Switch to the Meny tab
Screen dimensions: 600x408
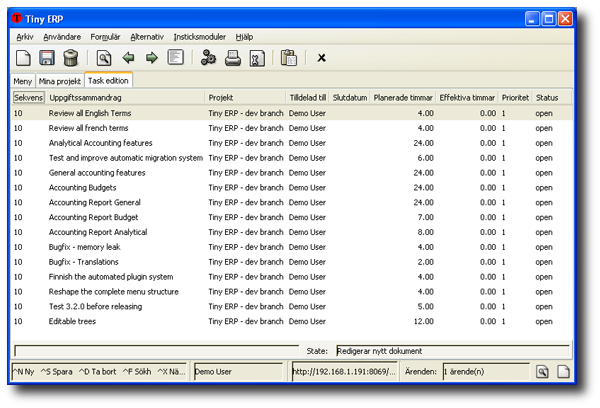(x=23, y=81)
